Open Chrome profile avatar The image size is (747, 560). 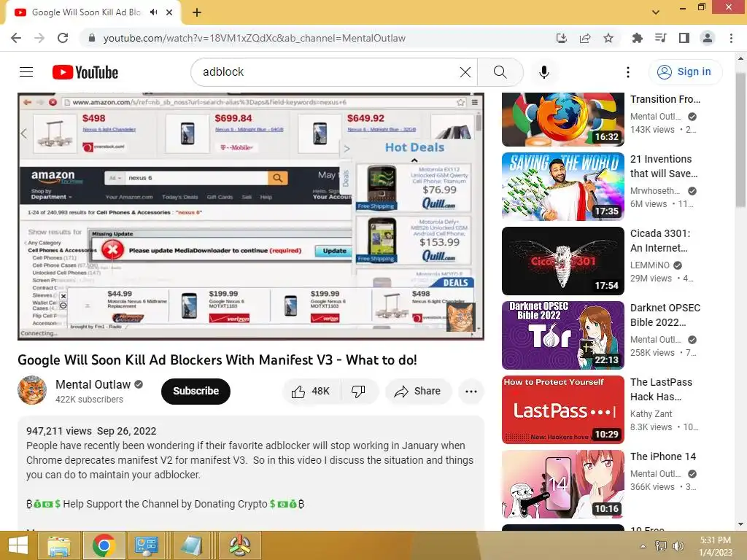tap(708, 38)
